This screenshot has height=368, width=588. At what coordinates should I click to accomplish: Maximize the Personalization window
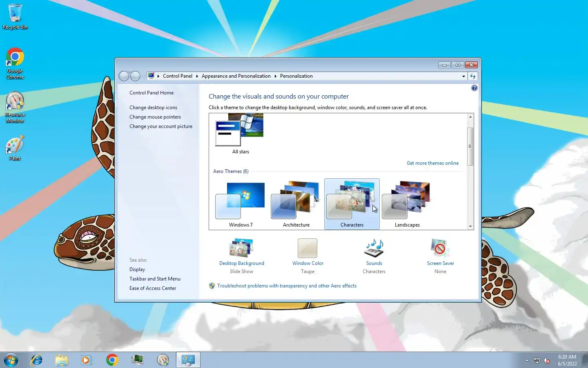tap(458, 65)
